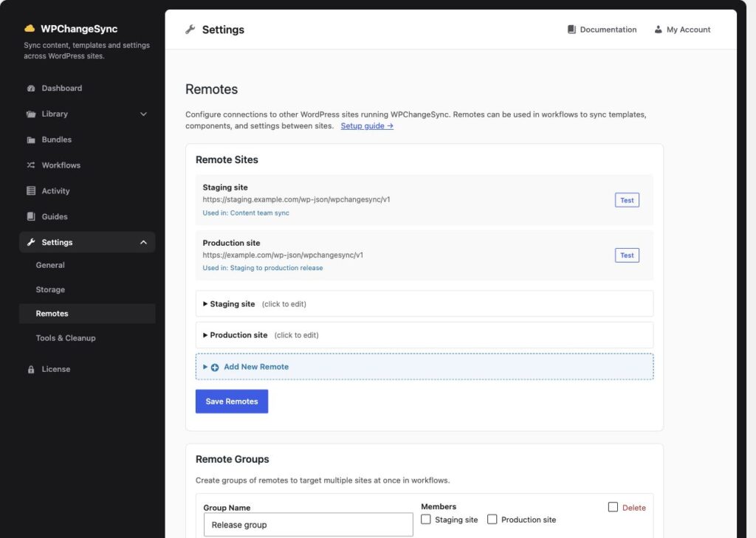Screen dimensions: 756x538
Task: Click the https://example.com/wp-json URL text
Action: point(283,255)
